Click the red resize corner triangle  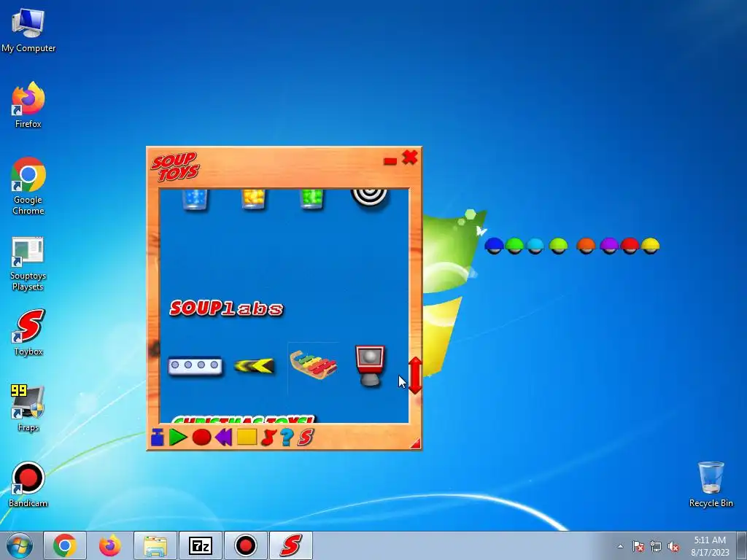[416, 444]
